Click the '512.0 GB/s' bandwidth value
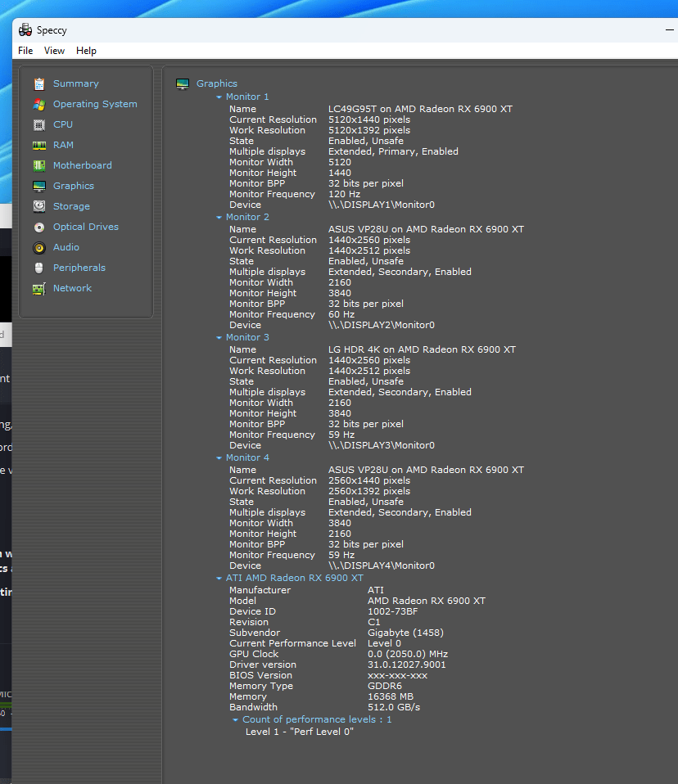The height and width of the screenshot is (784, 678). click(x=394, y=707)
